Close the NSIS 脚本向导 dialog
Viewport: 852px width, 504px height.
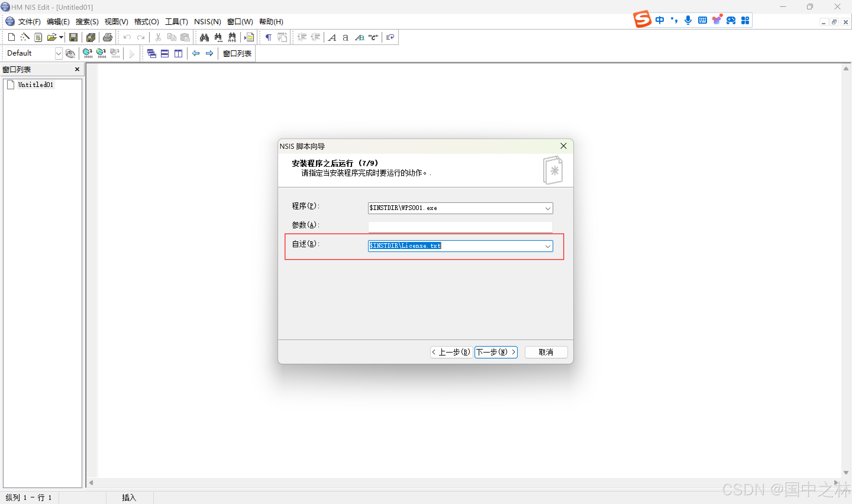click(x=563, y=146)
